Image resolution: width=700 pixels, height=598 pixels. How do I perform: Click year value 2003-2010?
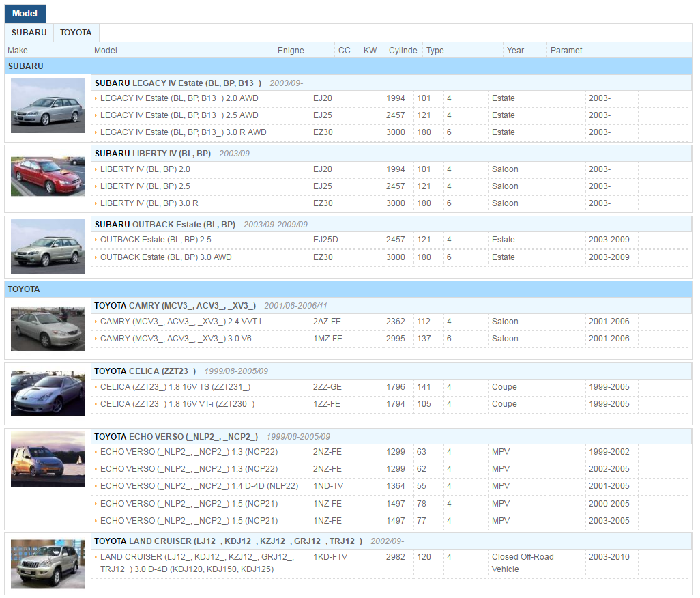click(x=609, y=557)
